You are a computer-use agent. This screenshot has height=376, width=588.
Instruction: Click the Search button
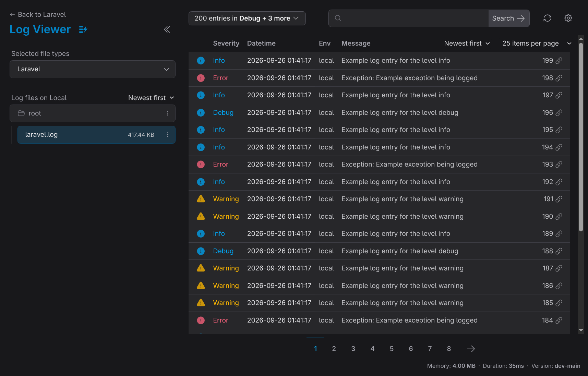509,19
